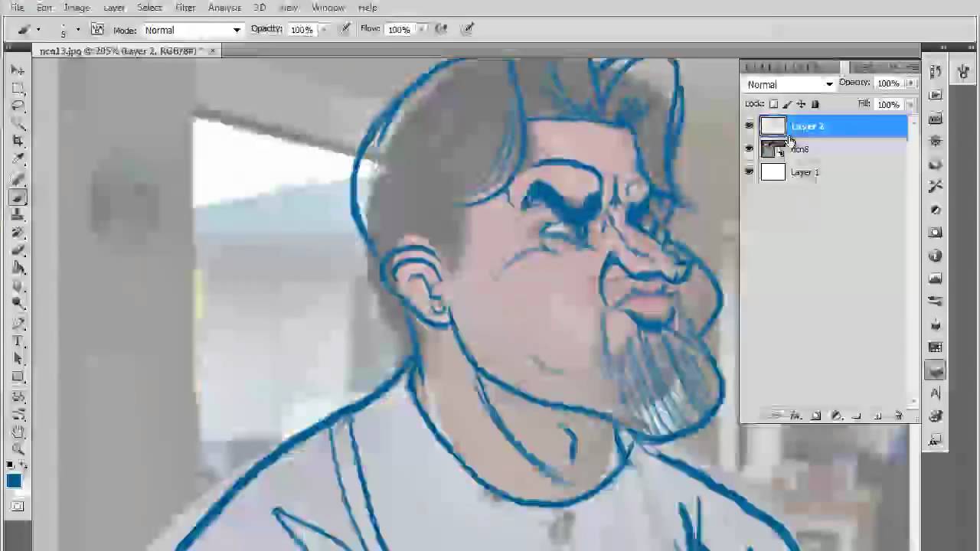Hide the rcn8 layer with its eye icon
The height and width of the screenshot is (551, 980).
coord(750,149)
